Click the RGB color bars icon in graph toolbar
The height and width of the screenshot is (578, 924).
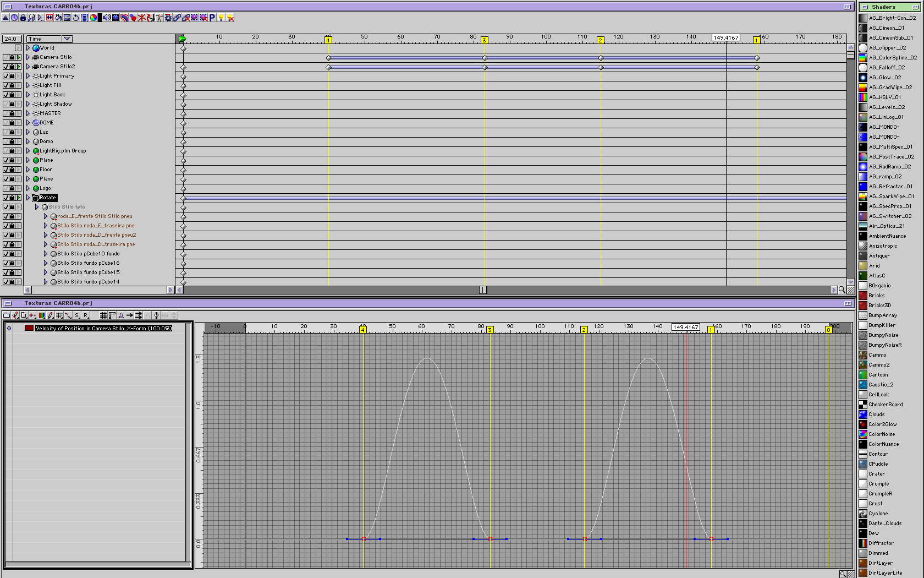42,315
